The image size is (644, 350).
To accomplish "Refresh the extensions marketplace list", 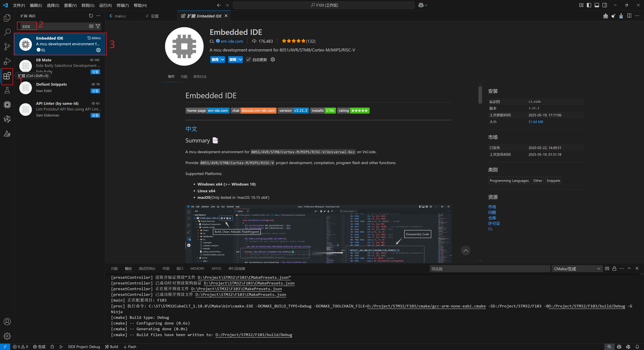I will click(91, 16).
